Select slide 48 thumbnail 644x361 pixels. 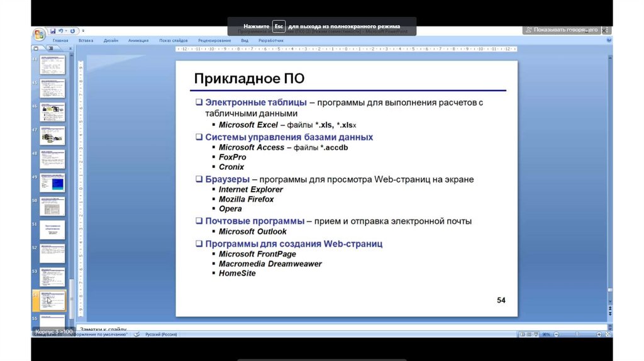[52, 159]
